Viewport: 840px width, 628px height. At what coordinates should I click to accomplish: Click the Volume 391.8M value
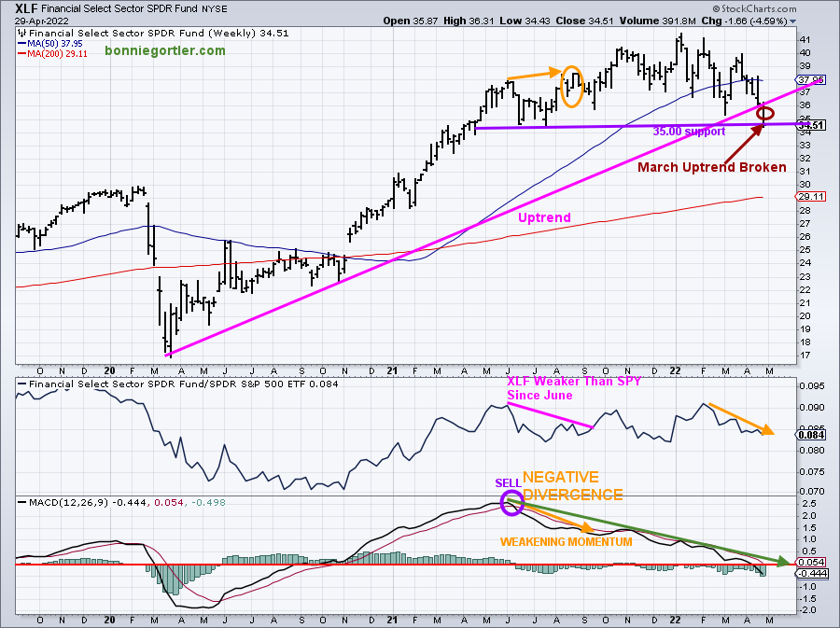pos(657,21)
